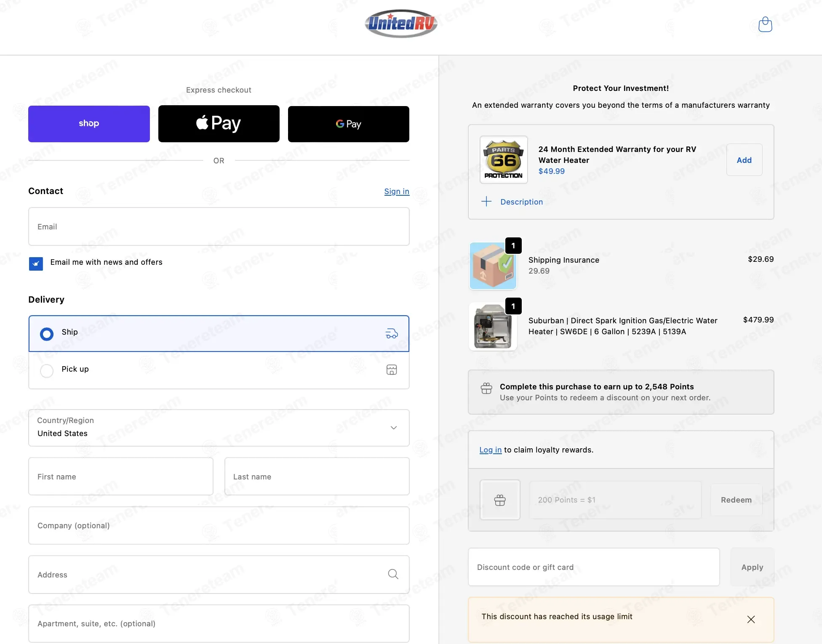The width and height of the screenshot is (822, 644).
Task: Open the shopping bag cart icon
Action: tap(765, 24)
